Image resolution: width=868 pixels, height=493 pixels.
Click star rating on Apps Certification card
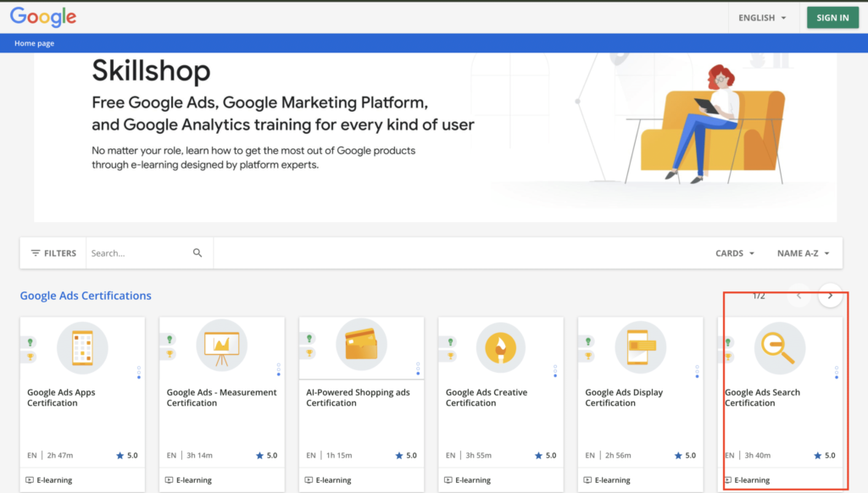(127, 456)
